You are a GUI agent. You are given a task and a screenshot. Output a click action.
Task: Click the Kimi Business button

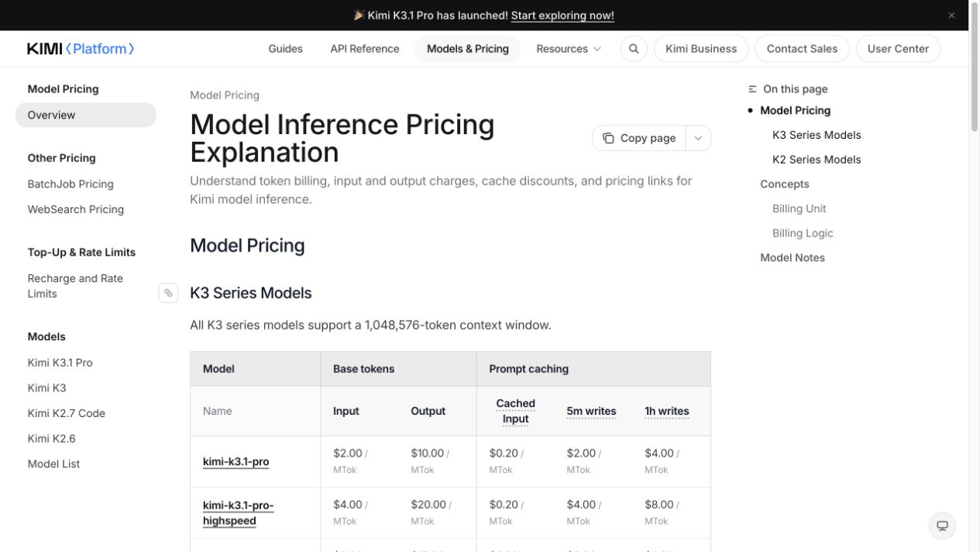coord(701,49)
